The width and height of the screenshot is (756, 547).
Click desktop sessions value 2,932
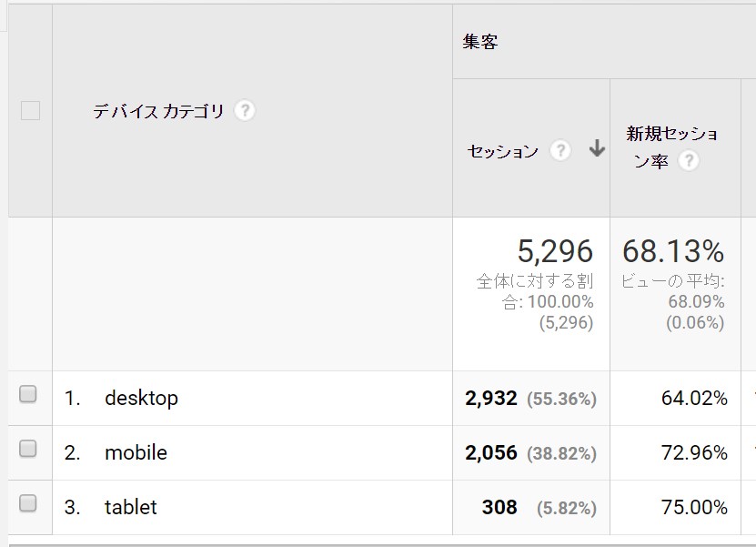tap(491, 399)
